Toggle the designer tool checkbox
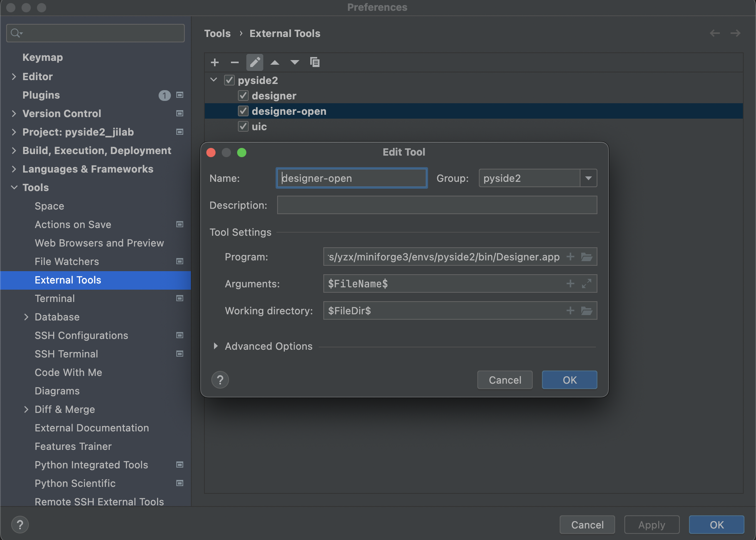The image size is (756, 540). pyautogui.click(x=242, y=95)
